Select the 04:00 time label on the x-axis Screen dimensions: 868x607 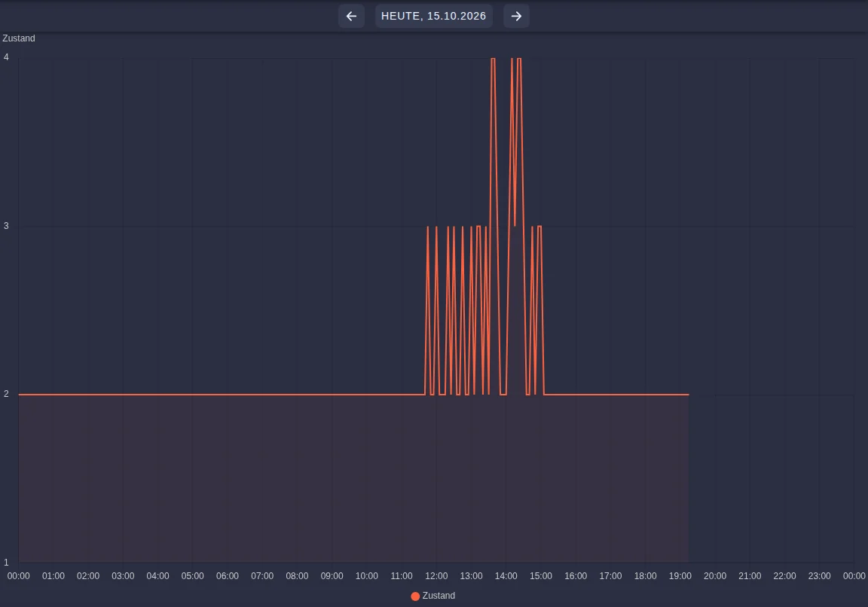[x=157, y=576]
